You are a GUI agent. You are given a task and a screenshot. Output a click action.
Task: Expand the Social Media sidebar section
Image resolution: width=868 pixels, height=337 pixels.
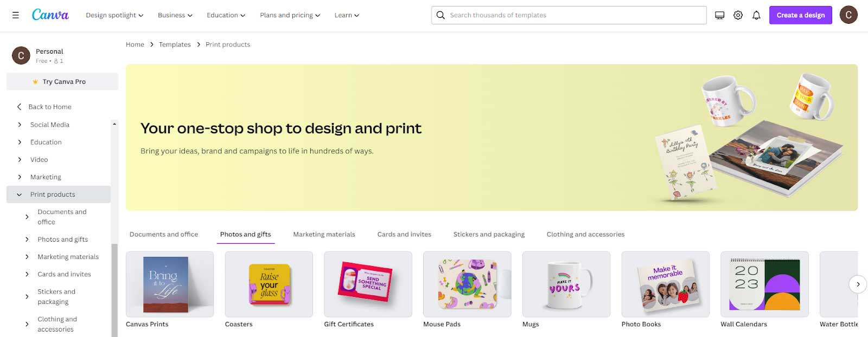[20, 125]
